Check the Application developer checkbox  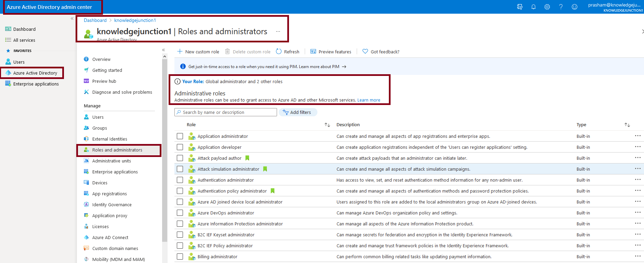click(180, 147)
